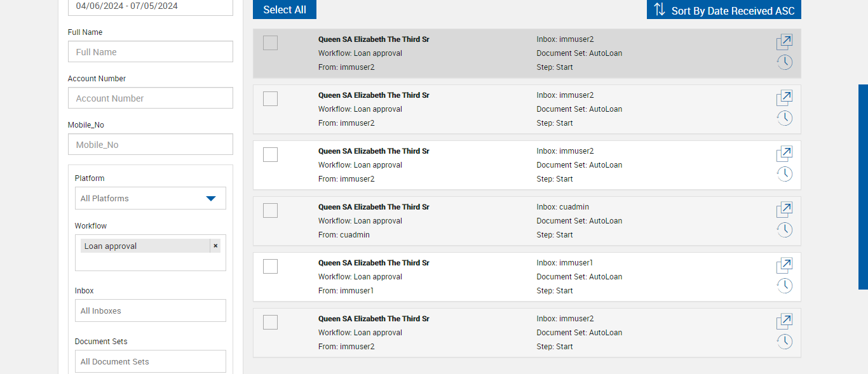Show history for the immuser1 inbox item
Viewport: 868px width, 374px height.
pos(785,285)
